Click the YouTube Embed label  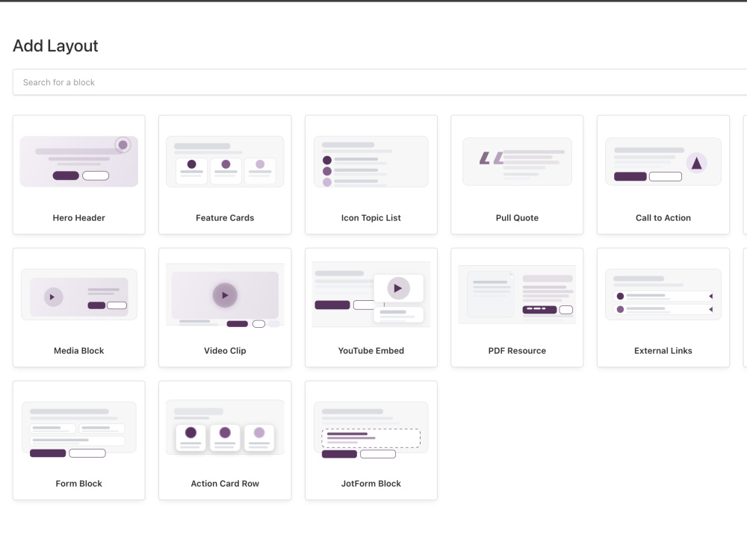[x=371, y=350]
